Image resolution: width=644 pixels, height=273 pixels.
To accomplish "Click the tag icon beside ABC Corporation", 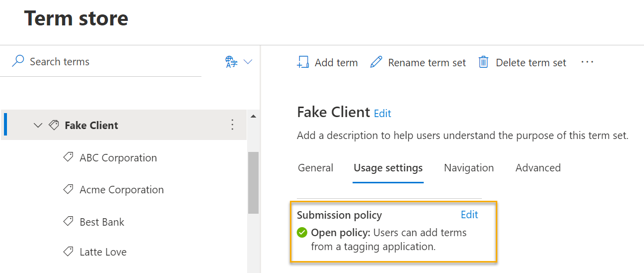I will click(69, 157).
